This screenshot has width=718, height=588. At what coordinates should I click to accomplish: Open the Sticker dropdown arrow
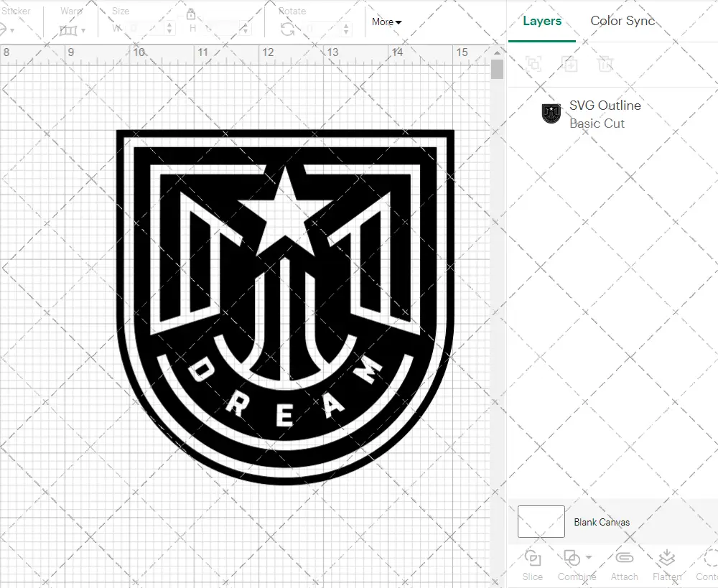point(12,31)
